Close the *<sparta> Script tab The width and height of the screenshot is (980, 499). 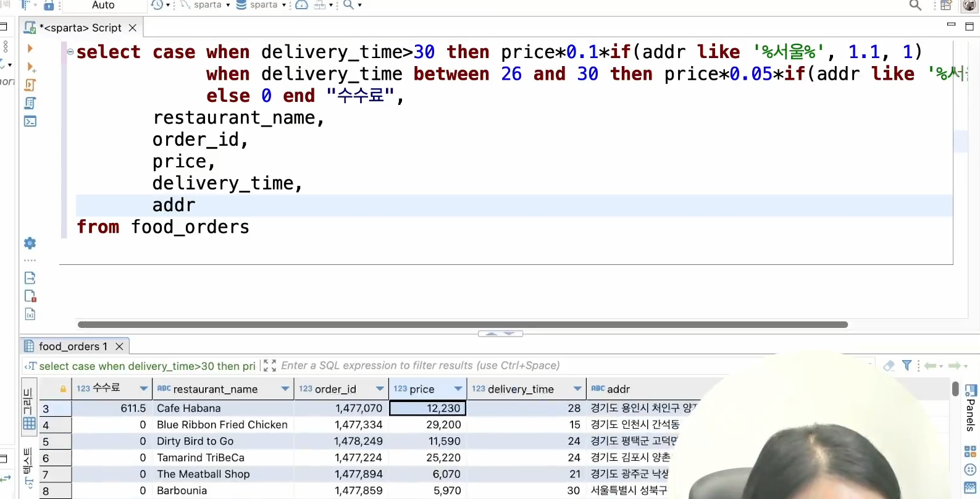point(132,28)
